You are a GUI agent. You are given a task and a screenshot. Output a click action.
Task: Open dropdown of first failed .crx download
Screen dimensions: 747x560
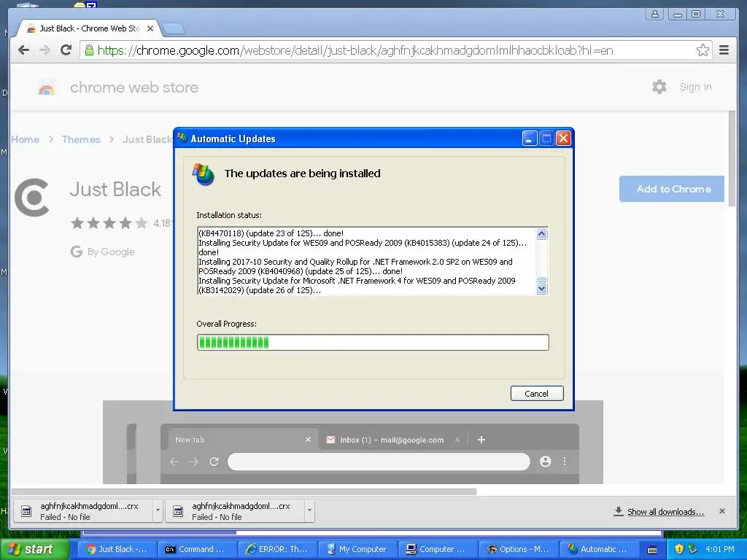(x=158, y=510)
